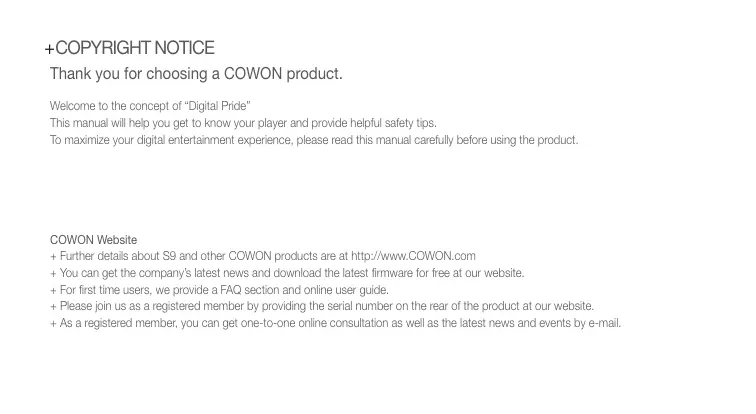Click the plus sign before COPYRIGHT NOTICE

pos(49,49)
